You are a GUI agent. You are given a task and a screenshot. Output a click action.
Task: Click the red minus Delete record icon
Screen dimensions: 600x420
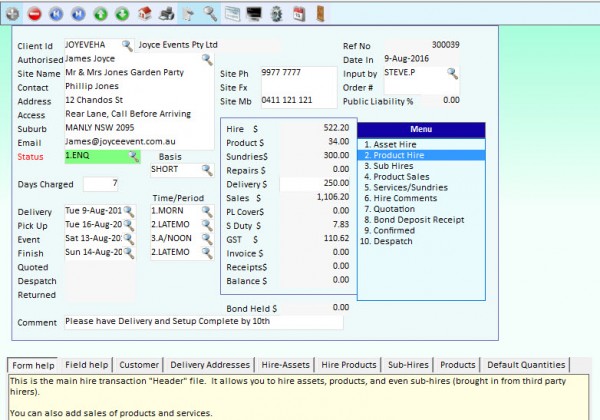[34, 14]
